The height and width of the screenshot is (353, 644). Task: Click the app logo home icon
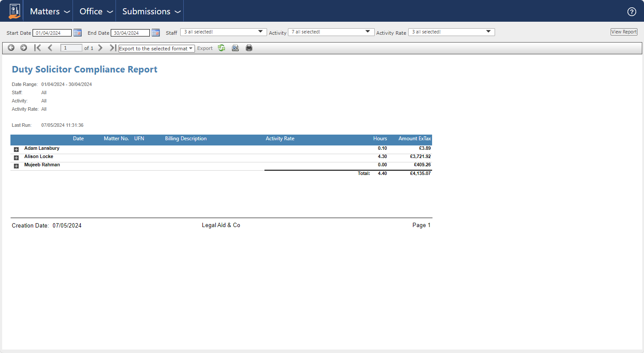15,11
